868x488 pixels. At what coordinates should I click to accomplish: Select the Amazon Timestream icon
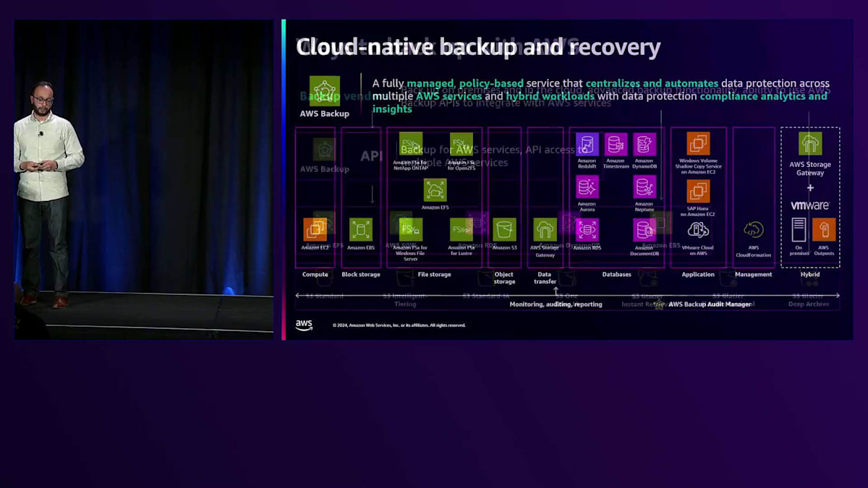(616, 144)
